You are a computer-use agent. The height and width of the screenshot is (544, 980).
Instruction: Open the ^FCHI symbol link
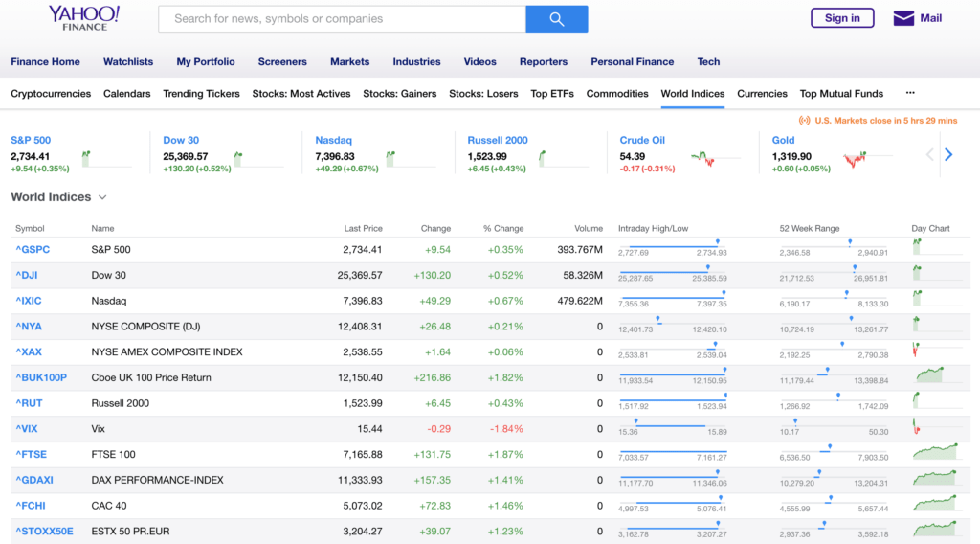[31, 506]
